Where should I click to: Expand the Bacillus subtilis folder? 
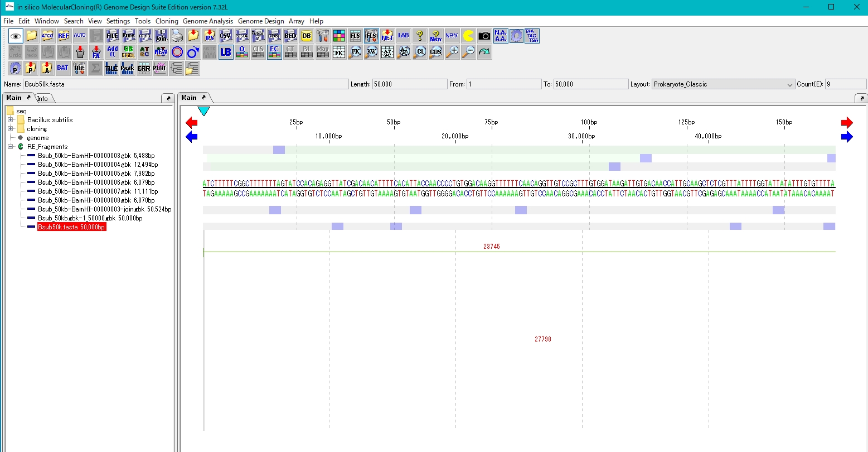10,120
